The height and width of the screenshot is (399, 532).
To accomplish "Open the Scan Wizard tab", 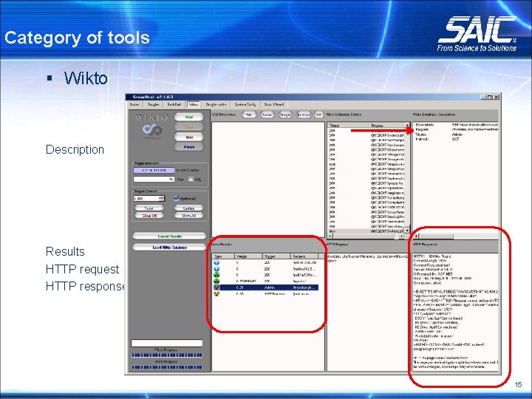I will click(x=273, y=105).
